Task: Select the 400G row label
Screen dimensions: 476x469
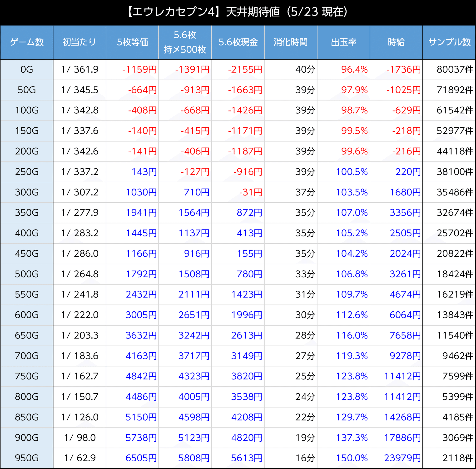Action: (x=27, y=233)
